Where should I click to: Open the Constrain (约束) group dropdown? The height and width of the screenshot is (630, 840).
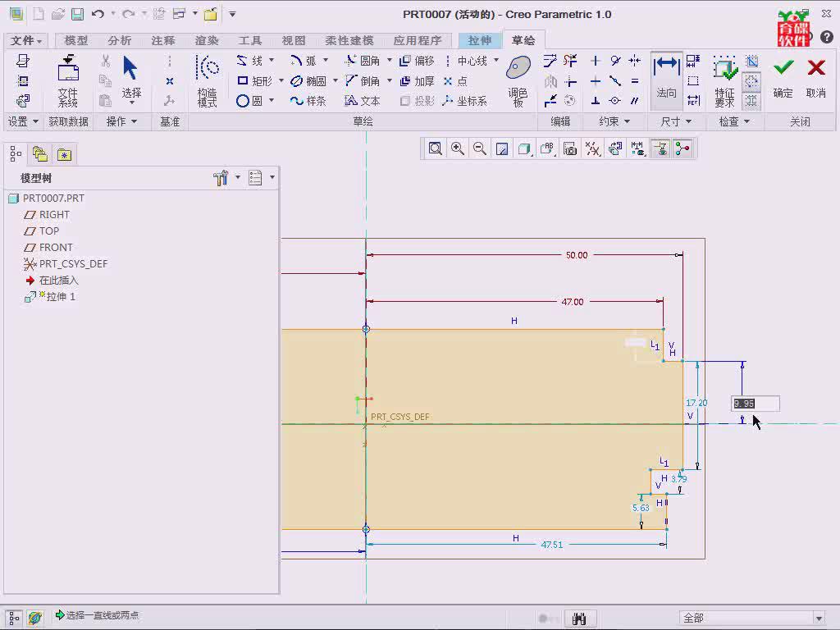pos(614,121)
